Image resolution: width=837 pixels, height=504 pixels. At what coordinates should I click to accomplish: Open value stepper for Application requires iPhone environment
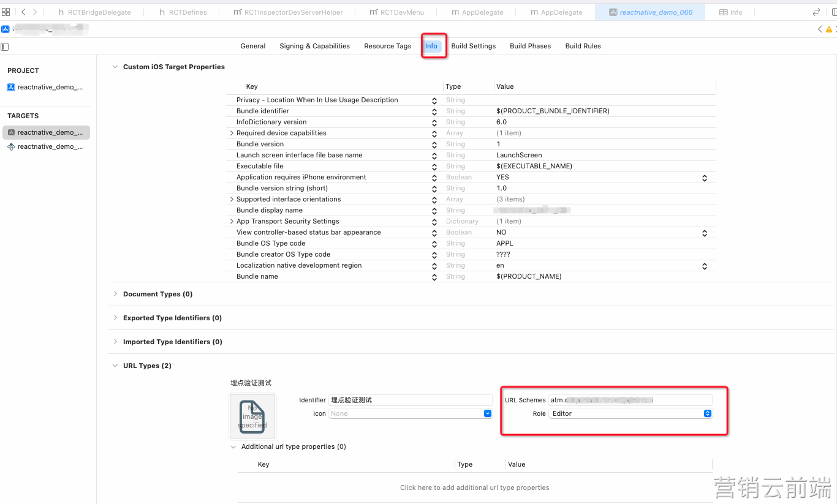[x=705, y=178]
